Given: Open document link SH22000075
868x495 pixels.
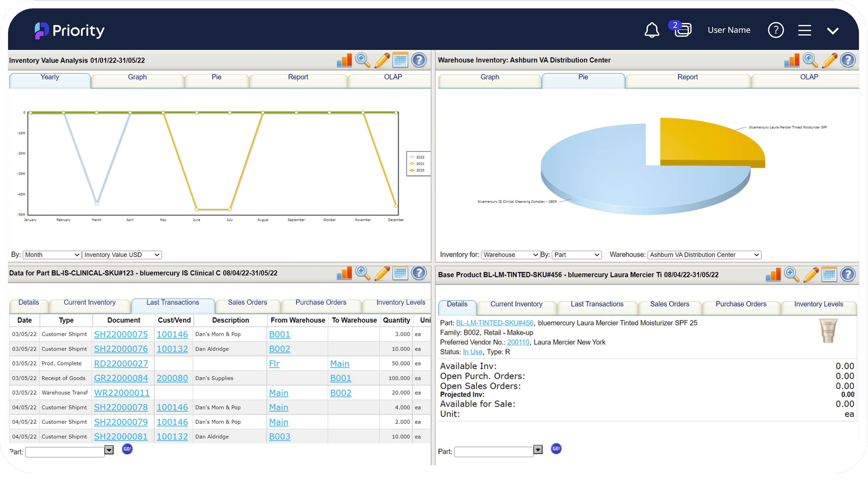Looking at the screenshot, I should coord(121,334).
